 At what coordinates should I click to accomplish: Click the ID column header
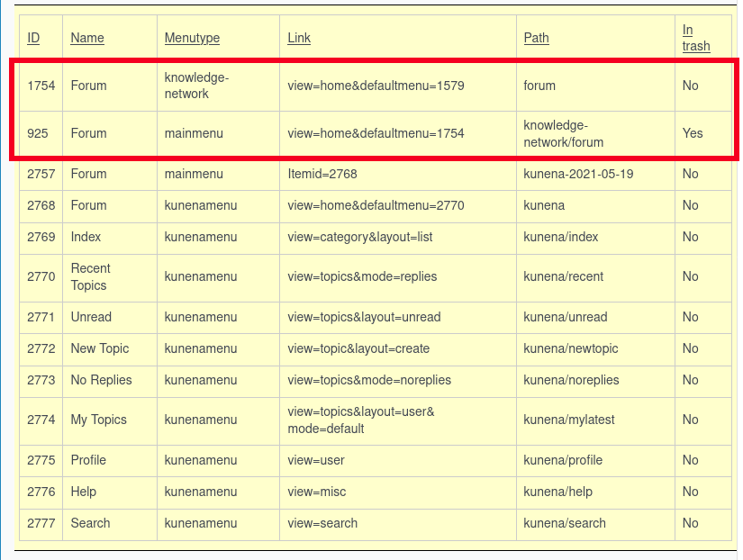(33, 38)
